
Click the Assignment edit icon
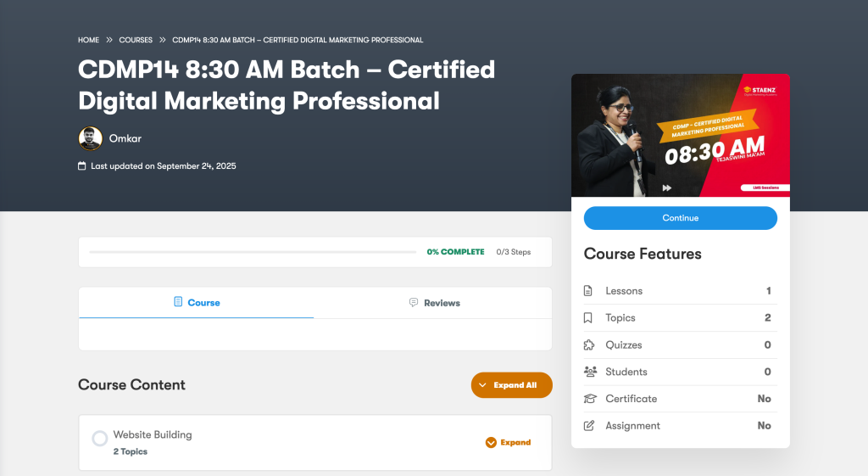[x=588, y=426]
